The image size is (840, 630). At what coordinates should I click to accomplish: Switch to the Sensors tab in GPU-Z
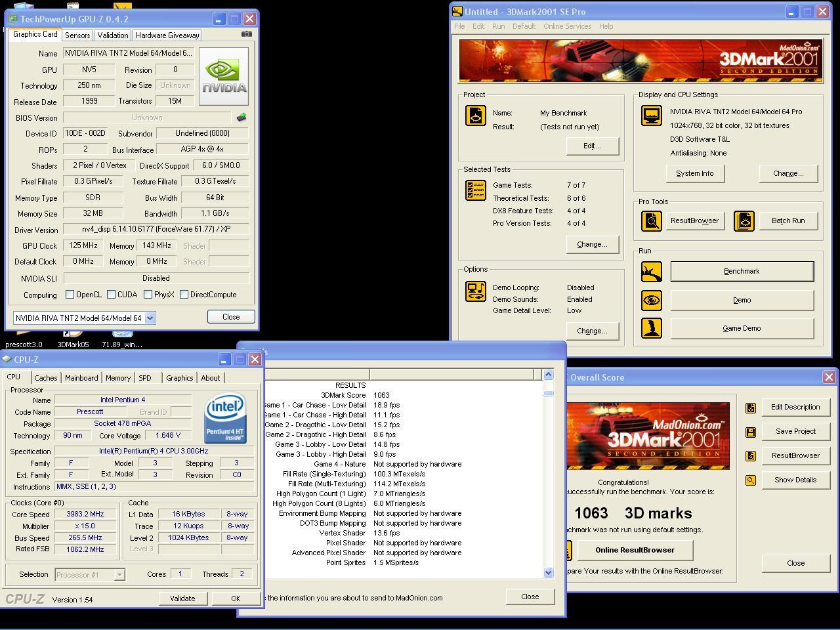(x=77, y=35)
